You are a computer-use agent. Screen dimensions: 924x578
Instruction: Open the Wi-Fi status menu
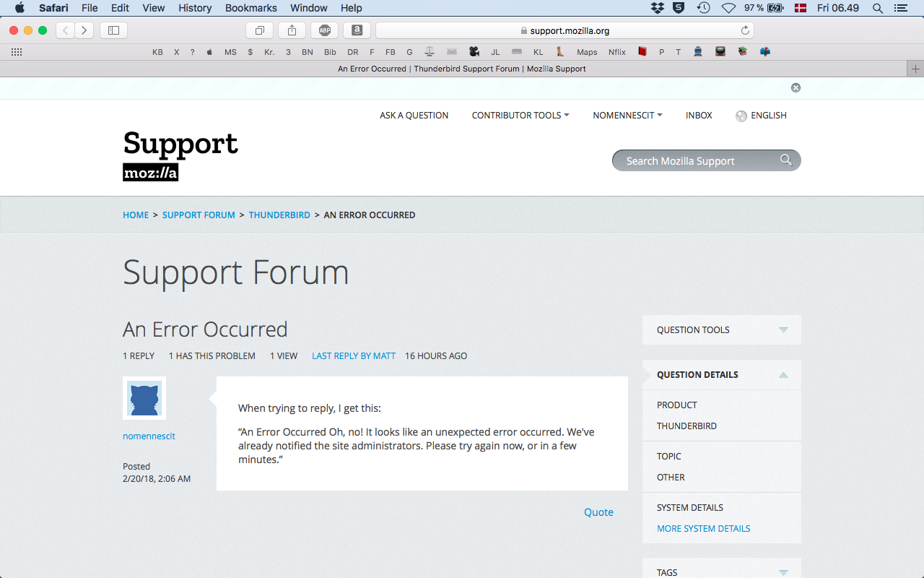click(x=728, y=8)
